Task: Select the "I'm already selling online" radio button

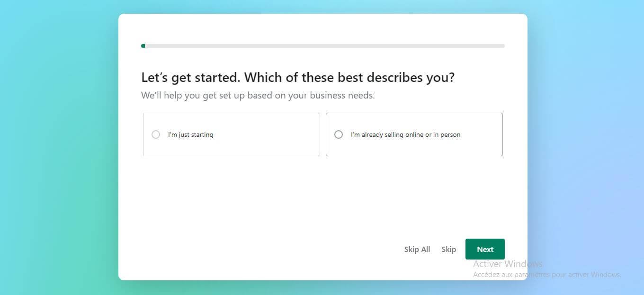Action: 339,134
